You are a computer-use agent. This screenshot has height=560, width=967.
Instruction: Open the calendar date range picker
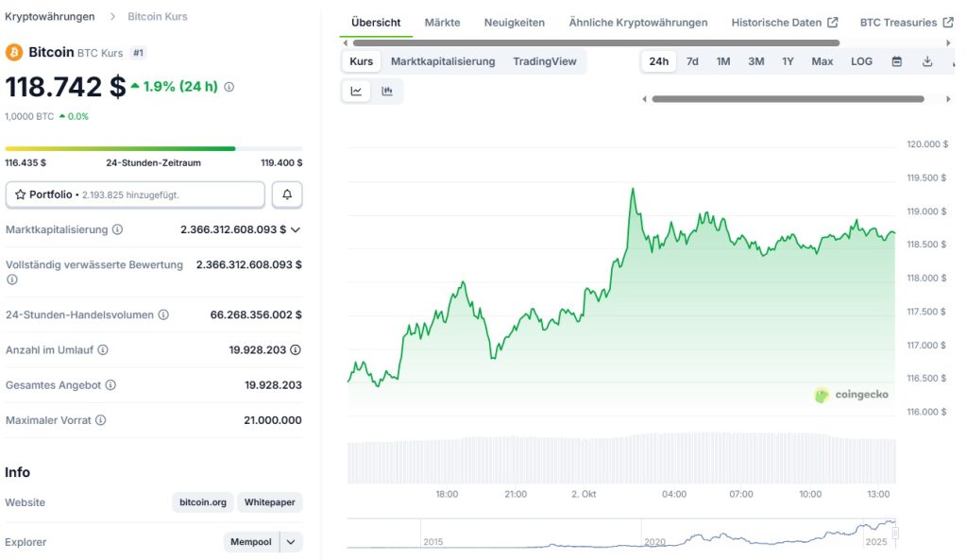click(897, 61)
